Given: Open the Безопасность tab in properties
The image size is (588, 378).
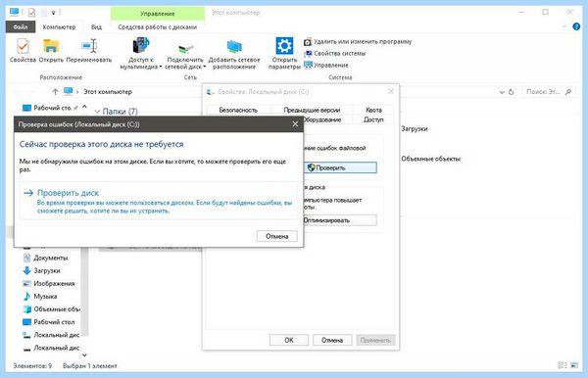Looking at the screenshot, I should point(238,110).
